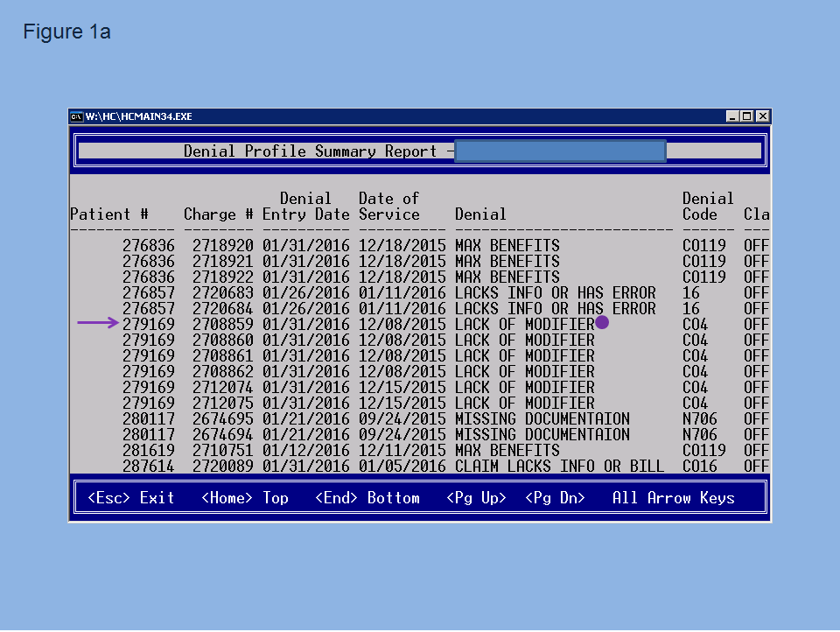Select charge number 2720683 row
This screenshot has width=840, height=632.
[419, 293]
